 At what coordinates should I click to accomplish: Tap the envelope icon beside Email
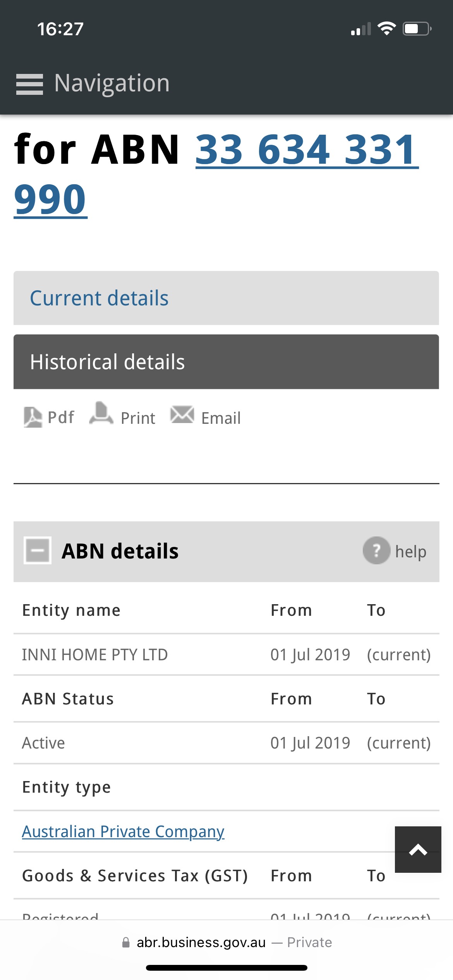click(182, 415)
